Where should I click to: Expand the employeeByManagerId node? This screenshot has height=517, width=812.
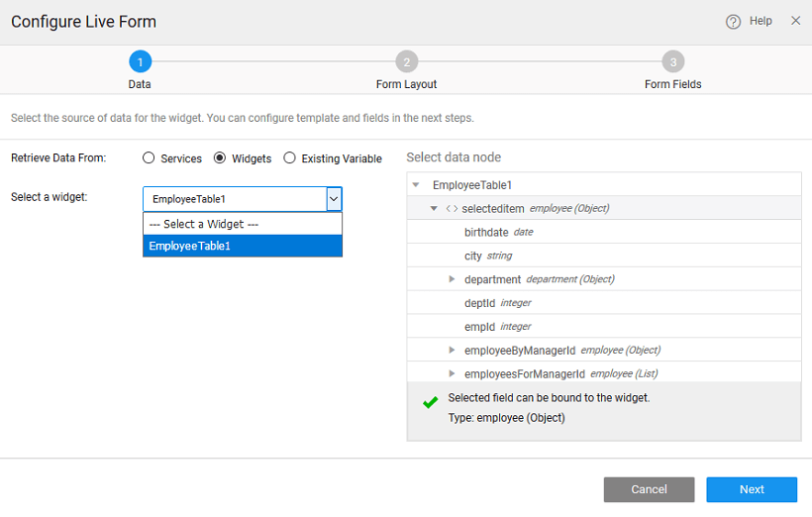coord(452,350)
